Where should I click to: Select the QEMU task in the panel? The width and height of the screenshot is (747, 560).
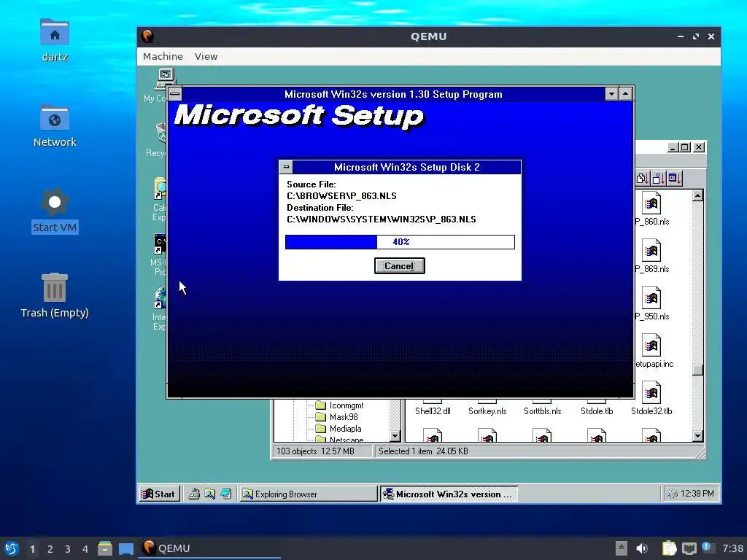click(x=209, y=548)
